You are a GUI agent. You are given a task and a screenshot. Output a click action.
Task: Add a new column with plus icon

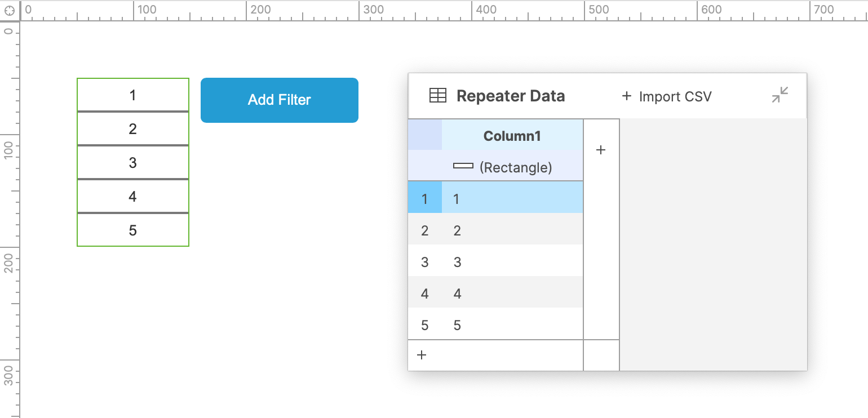tap(601, 150)
